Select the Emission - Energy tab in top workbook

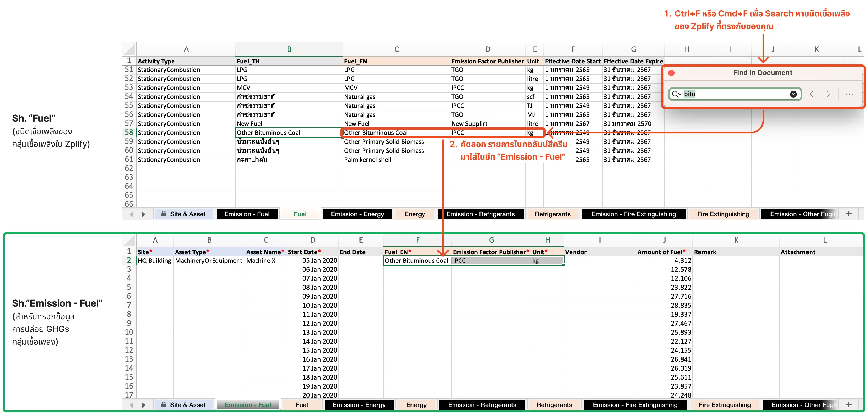click(x=357, y=214)
